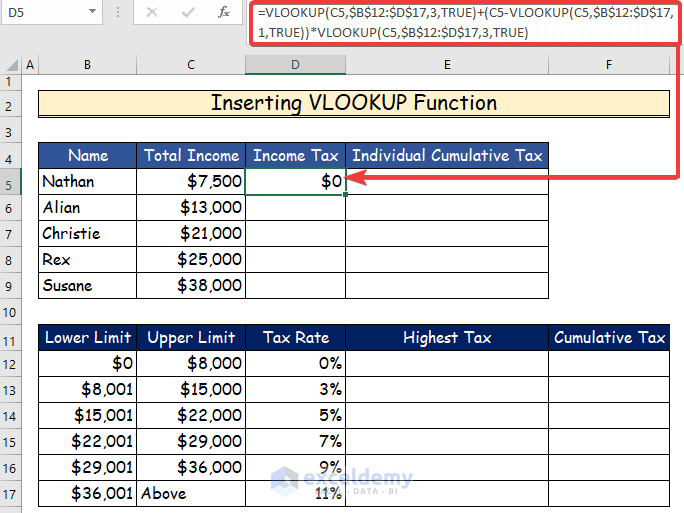Viewport: 684px width, 513px height.
Task: Click into the formula bar VLOOKUP text
Action: (465, 23)
